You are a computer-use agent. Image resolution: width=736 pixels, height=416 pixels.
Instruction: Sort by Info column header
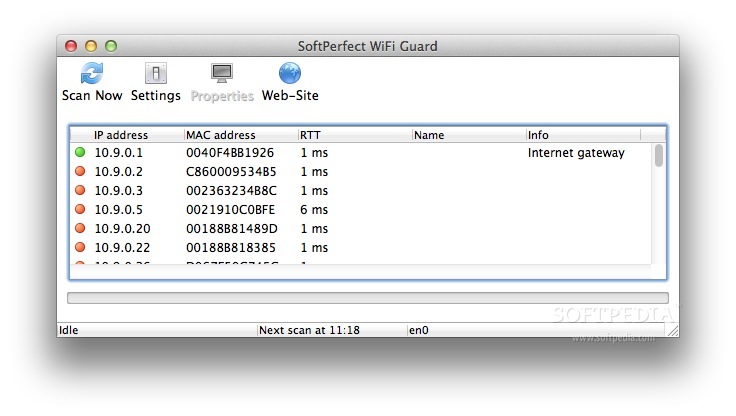tap(538, 135)
